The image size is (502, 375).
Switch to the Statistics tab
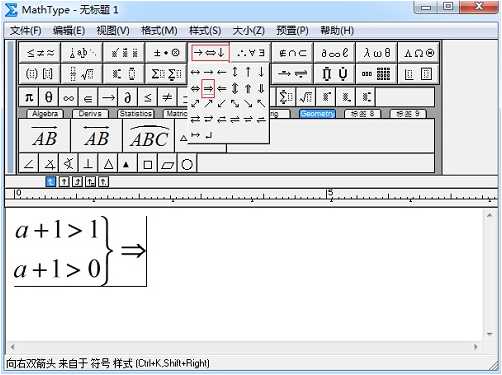click(x=136, y=114)
